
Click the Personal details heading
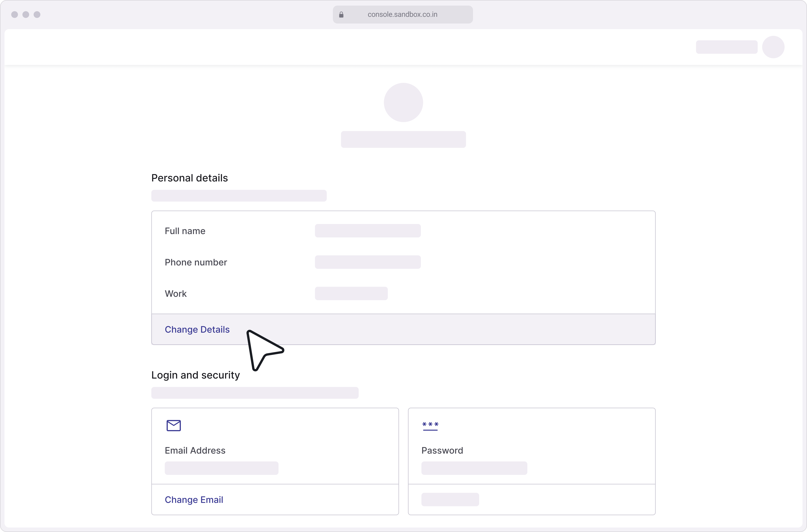pyautogui.click(x=189, y=178)
